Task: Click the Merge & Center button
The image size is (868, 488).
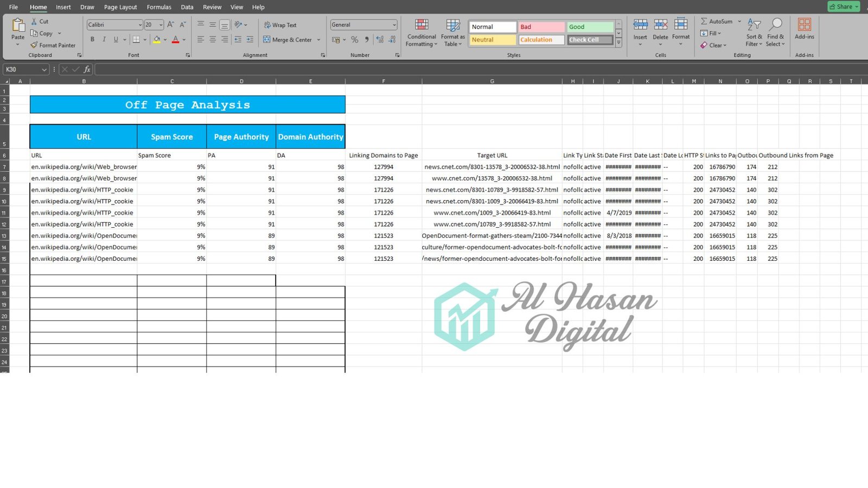Action: click(x=288, y=40)
